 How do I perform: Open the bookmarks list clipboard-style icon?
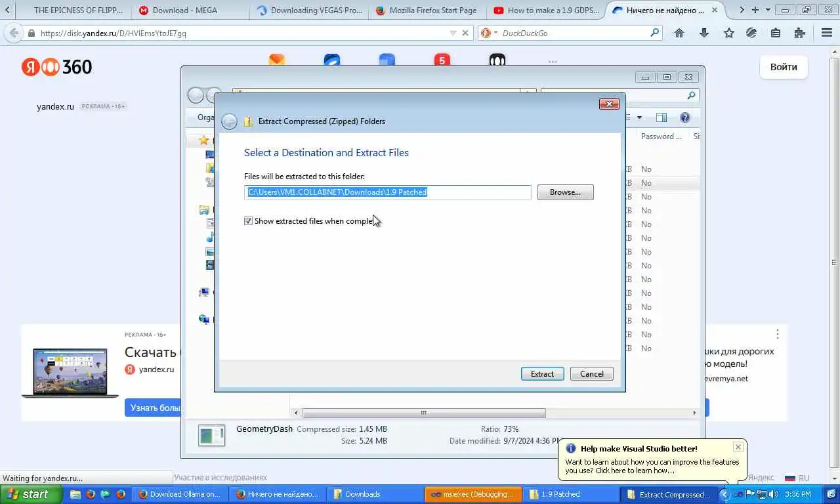pos(776,33)
